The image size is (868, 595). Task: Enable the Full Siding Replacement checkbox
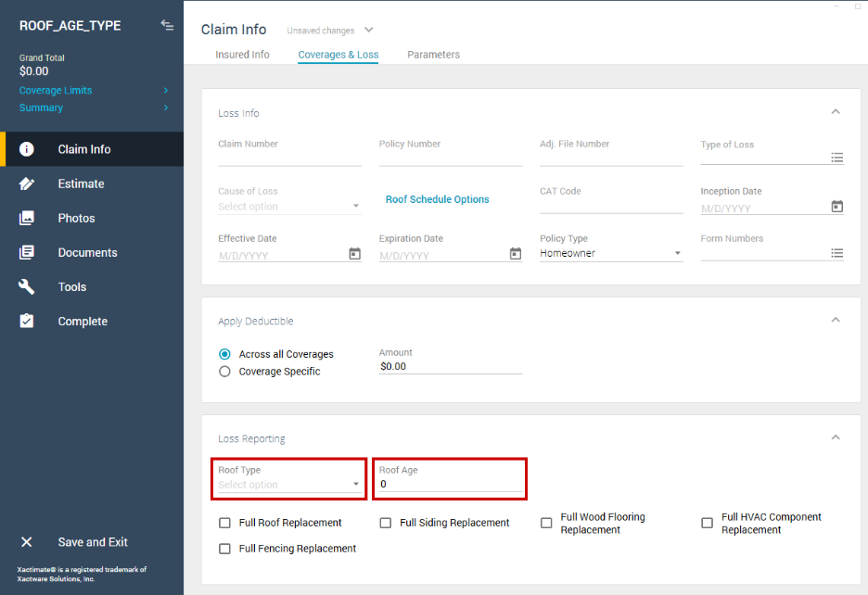(x=386, y=523)
